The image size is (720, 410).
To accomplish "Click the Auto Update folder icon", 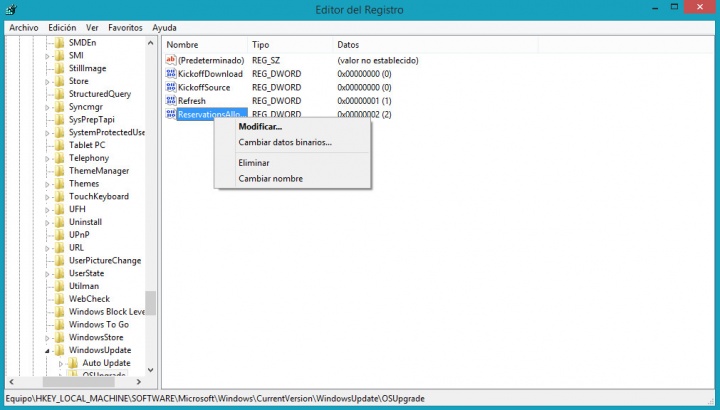I will (73, 363).
